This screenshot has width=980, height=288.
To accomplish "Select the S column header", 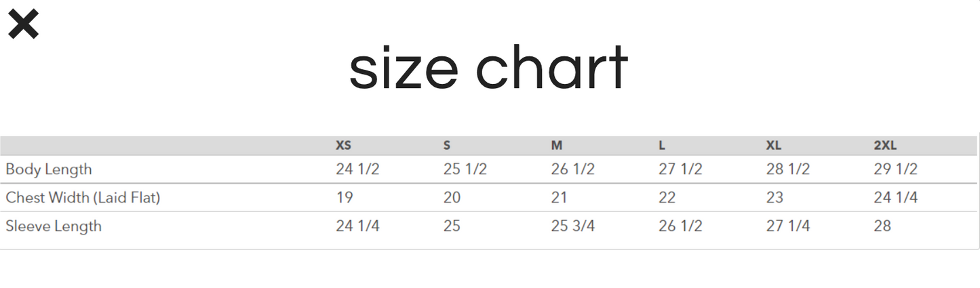I will [447, 146].
